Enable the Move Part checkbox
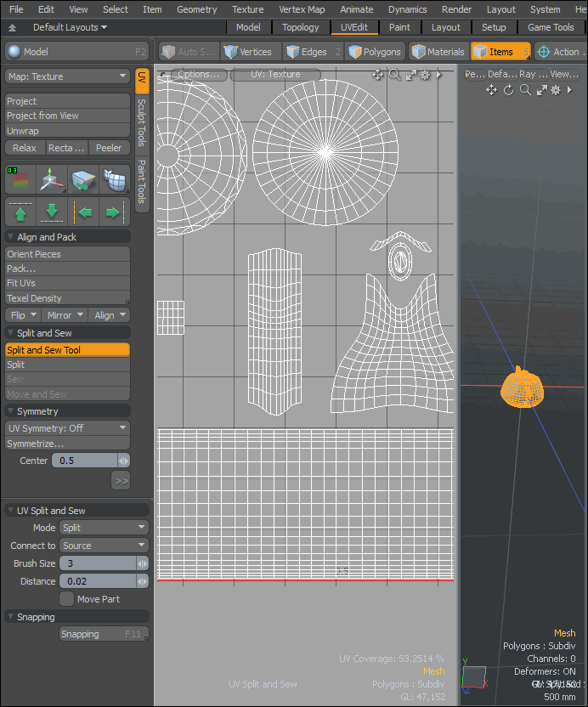The height and width of the screenshot is (707, 588). (x=66, y=599)
